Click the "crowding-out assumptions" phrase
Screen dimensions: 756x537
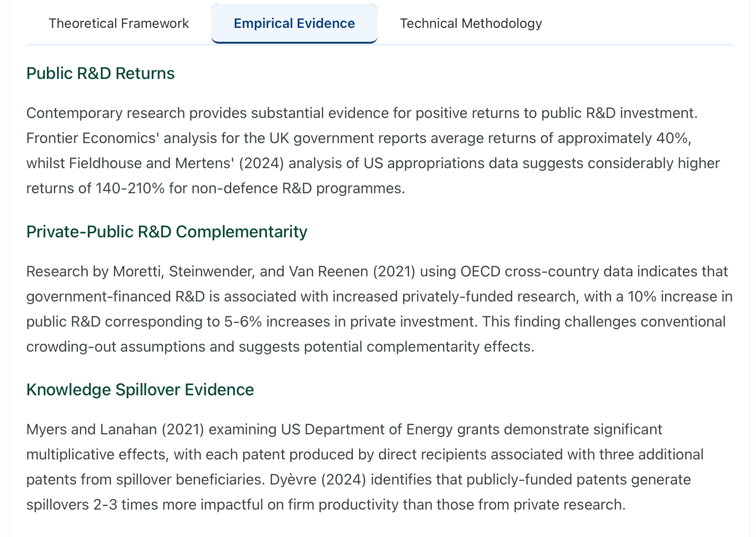[x=116, y=347]
